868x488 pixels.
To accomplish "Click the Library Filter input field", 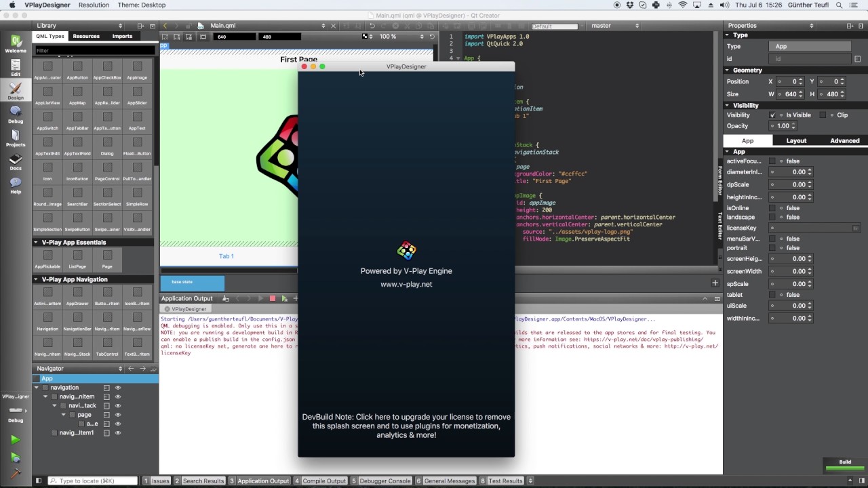I will point(95,50).
